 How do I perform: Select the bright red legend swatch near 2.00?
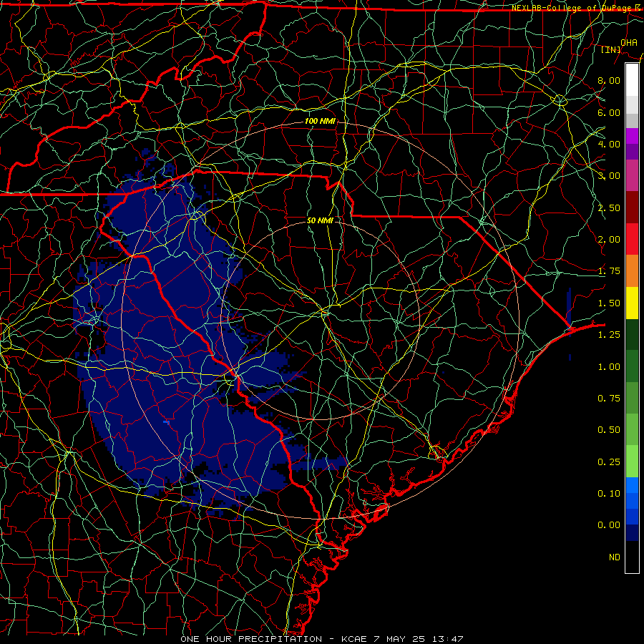(x=632, y=239)
